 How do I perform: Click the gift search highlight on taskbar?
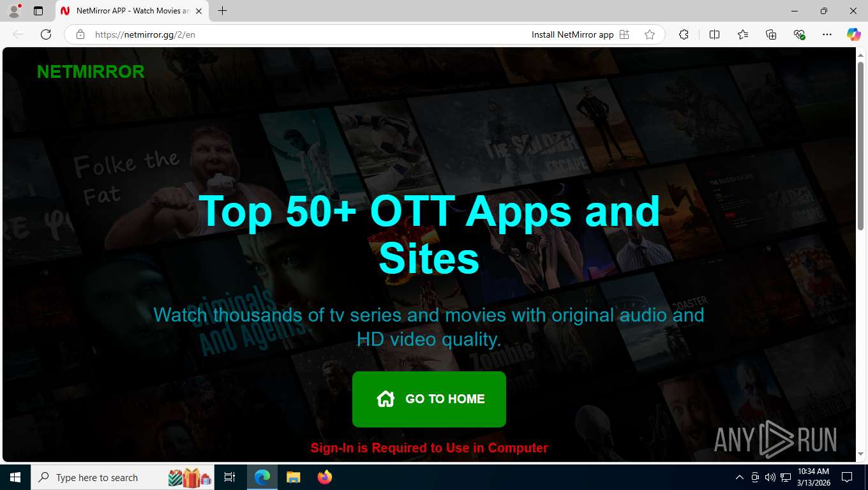(190, 477)
